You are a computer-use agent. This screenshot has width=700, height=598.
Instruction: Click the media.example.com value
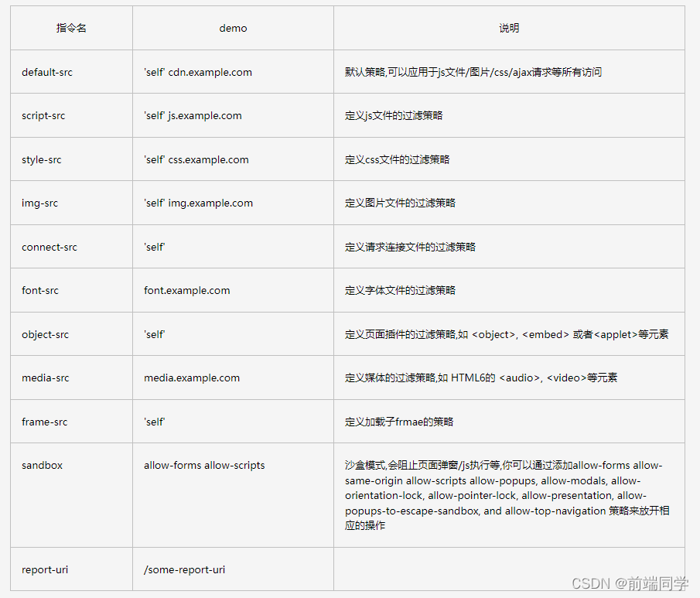click(x=192, y=378)
